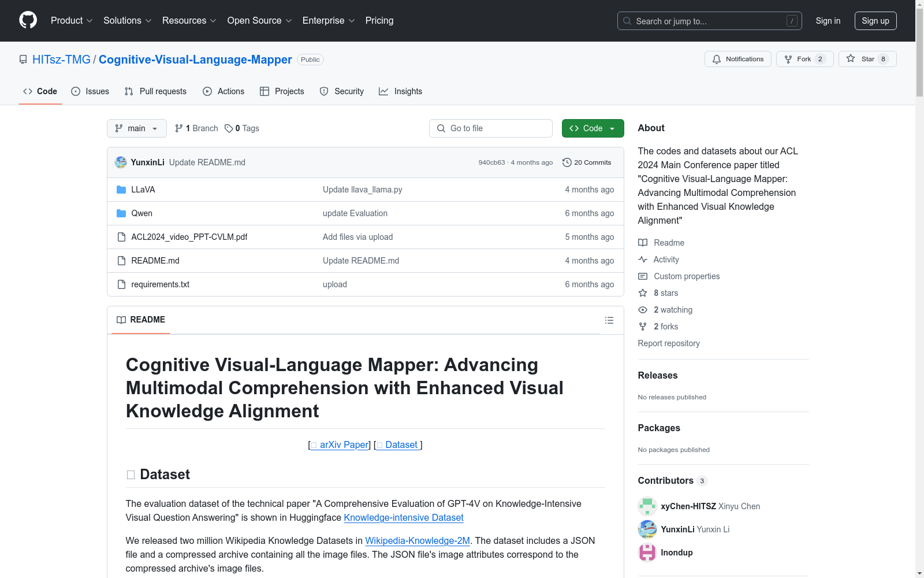View the 20 Commits history
This screenshot has width=924, height=578.
587,162
